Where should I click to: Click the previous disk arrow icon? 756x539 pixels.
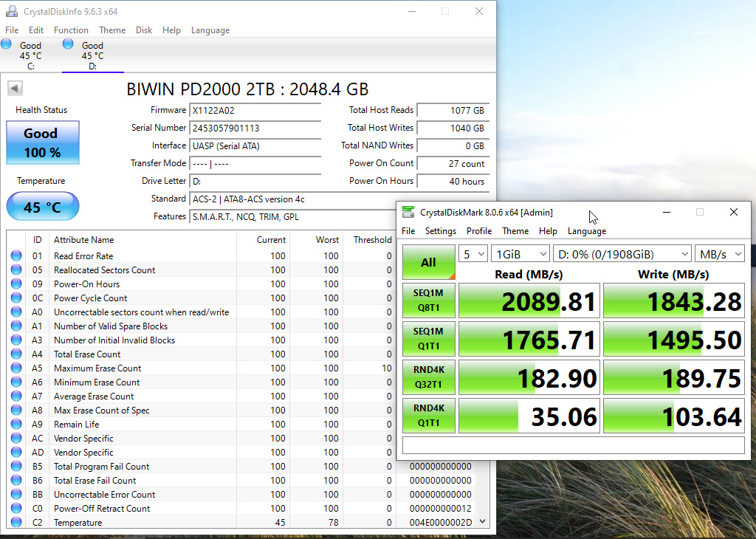[15, 89]
